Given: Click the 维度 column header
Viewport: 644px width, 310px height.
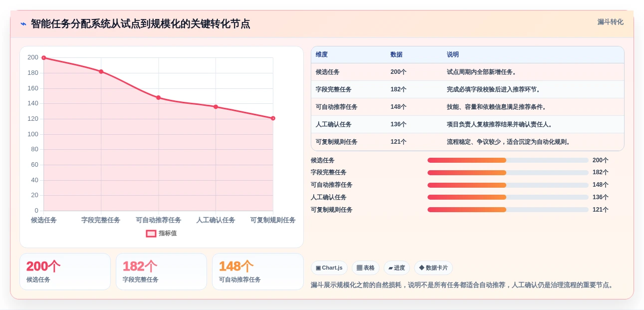Looking at the screenshot, I should click(322, 55).
